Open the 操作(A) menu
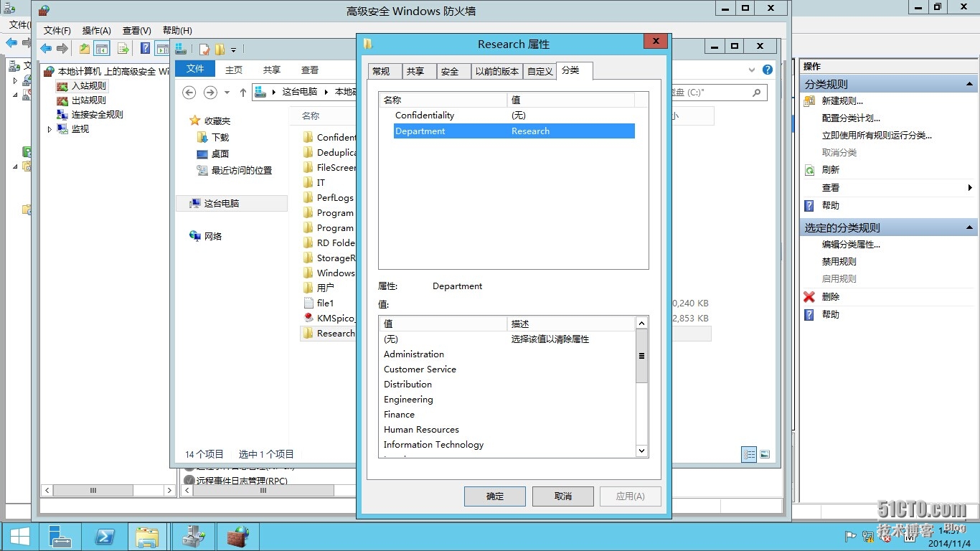 (97, 31)
